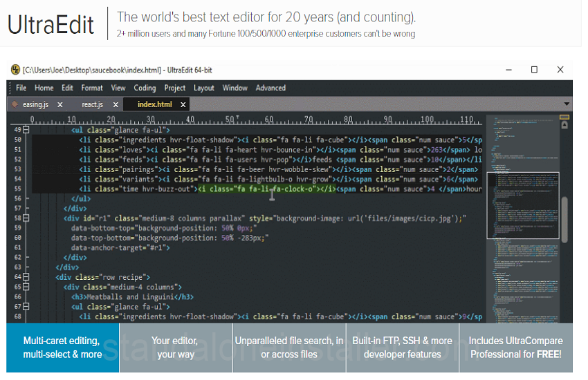Image resolution: width=588 pixels, height=380 pixels.
Task: Open the file tabs list dropdown arrow
Action: 567,104
